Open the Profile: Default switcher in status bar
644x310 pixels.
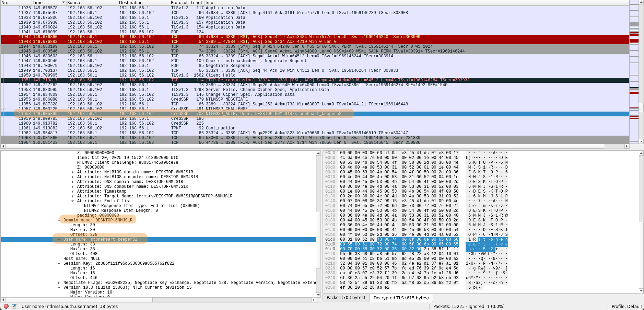(627, 306)
